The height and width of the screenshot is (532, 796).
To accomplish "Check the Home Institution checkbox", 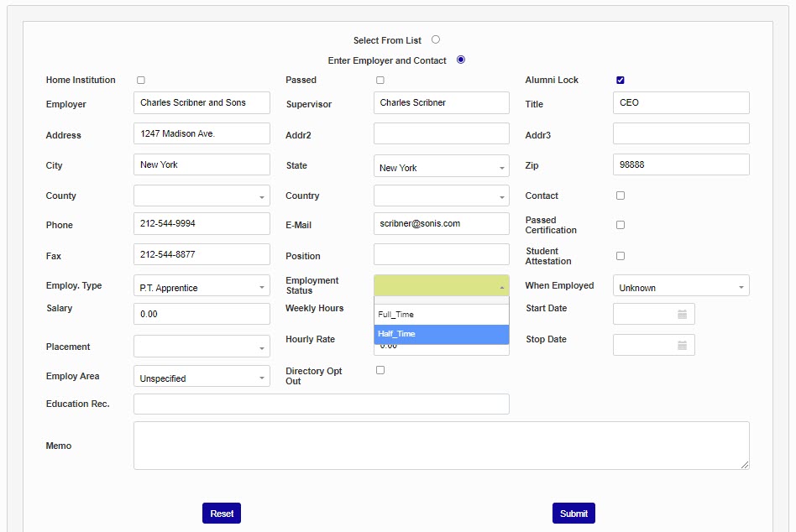I will 141,81.
